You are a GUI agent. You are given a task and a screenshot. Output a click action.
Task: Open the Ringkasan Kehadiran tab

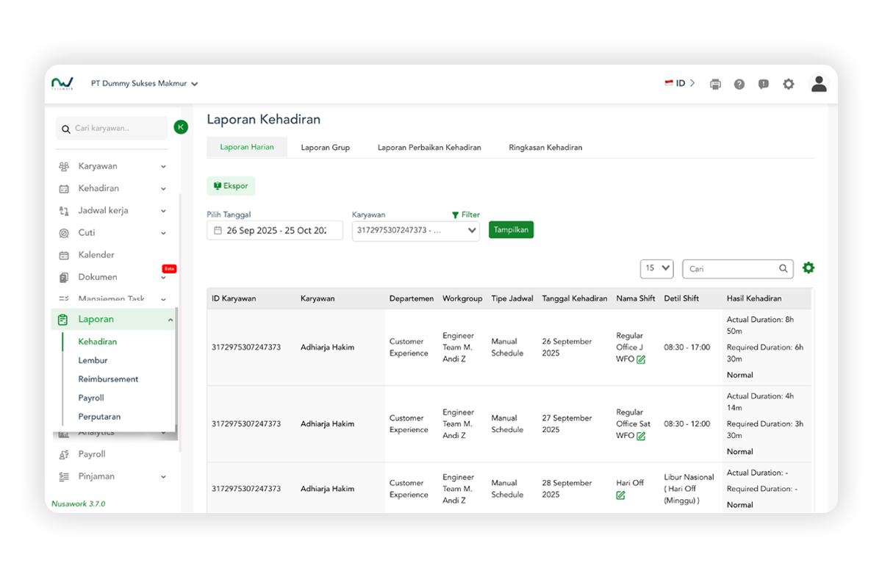click(x=545, y=148)
